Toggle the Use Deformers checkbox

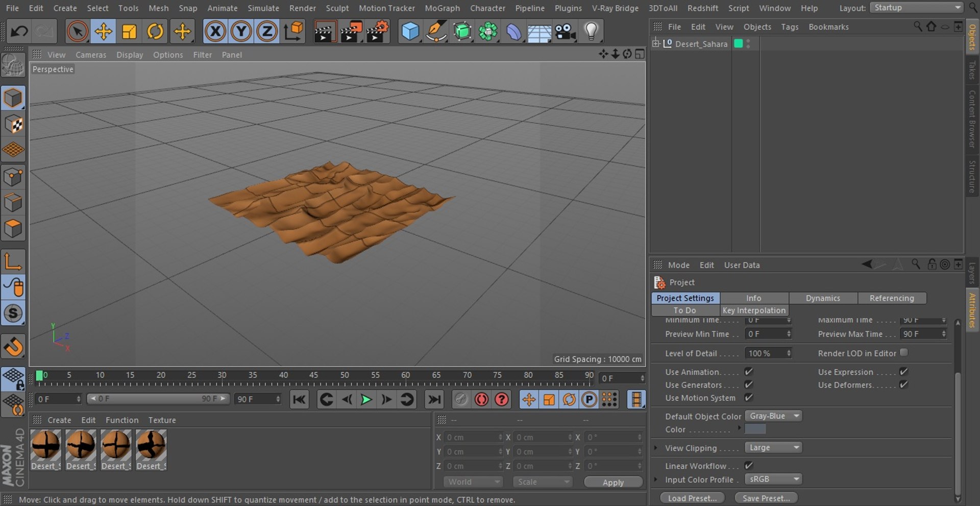903,384
